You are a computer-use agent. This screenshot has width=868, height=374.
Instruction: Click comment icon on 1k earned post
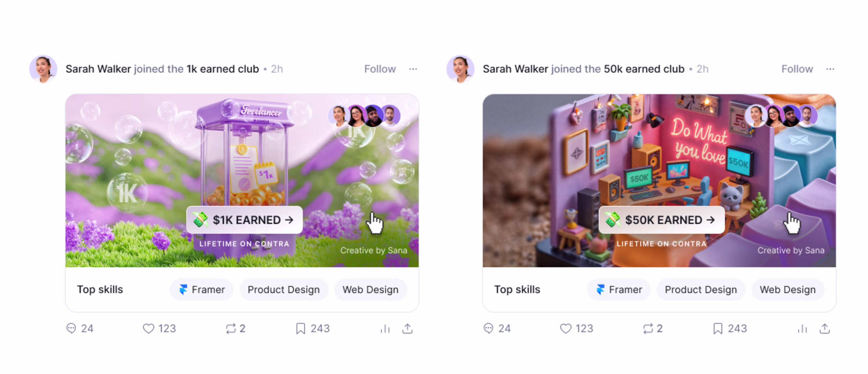(x=71, y=328)
